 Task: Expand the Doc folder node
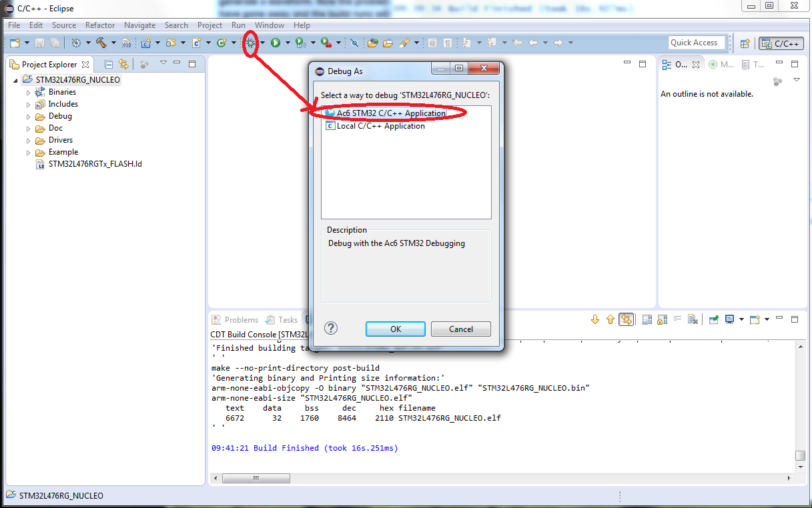coord(28,128)
